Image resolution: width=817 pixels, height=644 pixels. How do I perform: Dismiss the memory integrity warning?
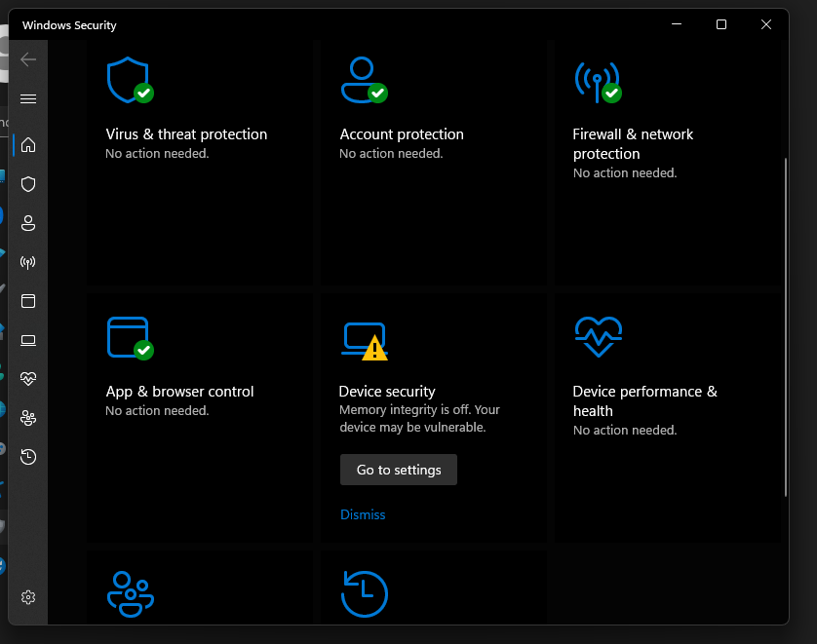[363, 514]
